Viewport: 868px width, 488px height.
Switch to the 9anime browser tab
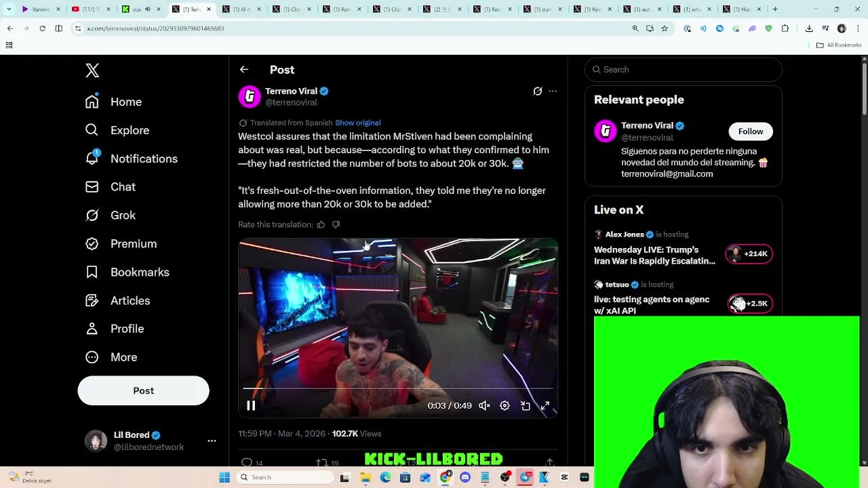[x=41, y=9]
